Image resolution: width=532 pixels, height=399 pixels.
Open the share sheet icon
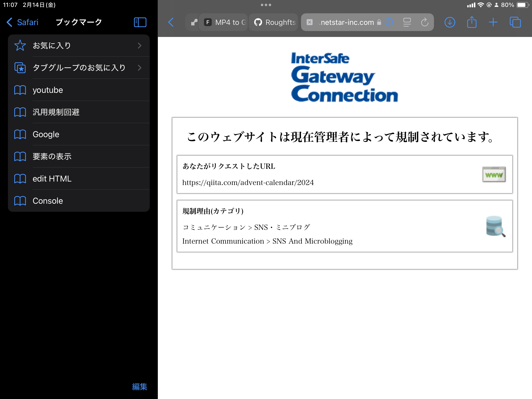(471, 22)
